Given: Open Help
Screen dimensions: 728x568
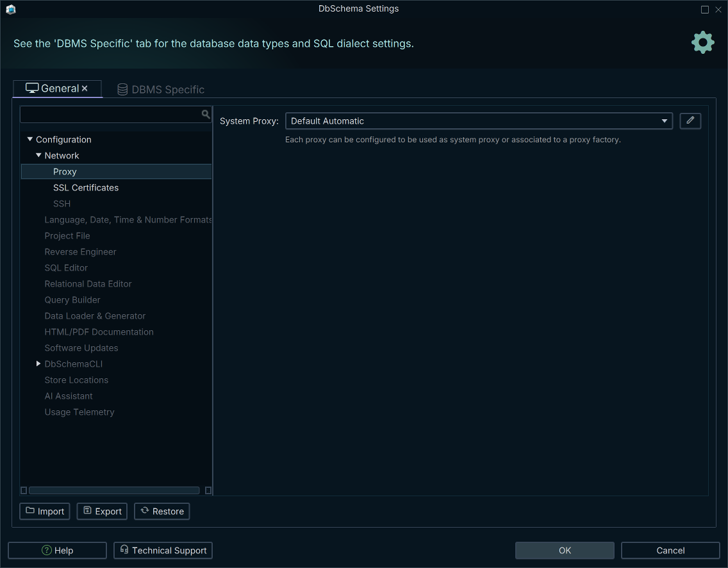Looking at the screenshot, I should [x=57, y=550].
